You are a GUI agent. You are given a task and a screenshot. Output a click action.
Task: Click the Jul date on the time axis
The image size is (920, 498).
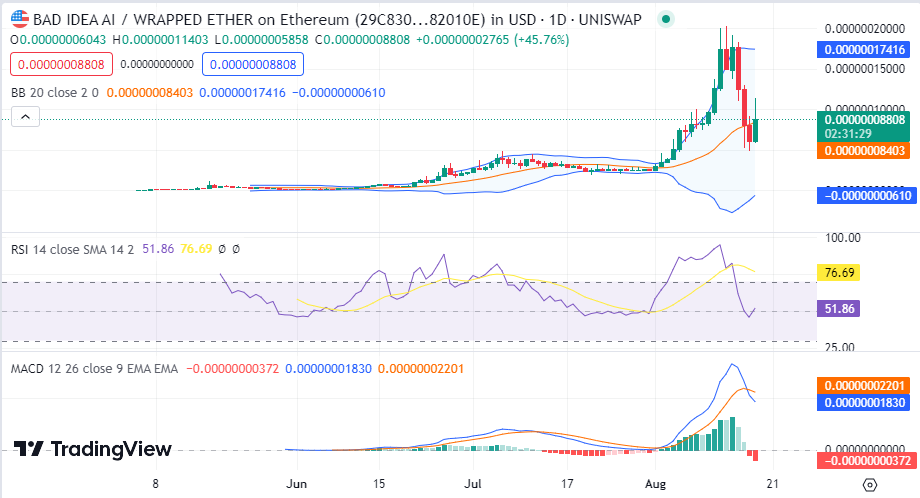tap(473, 484)
